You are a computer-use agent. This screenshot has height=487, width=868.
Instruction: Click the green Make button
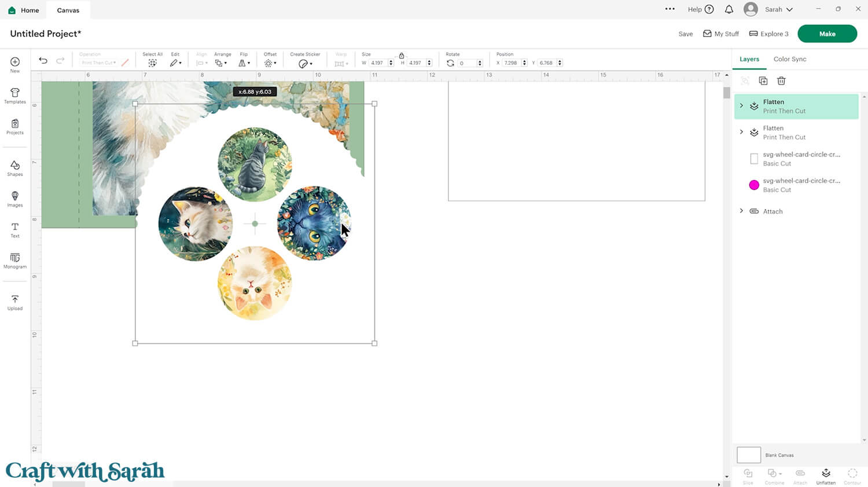tap(827, 34)
